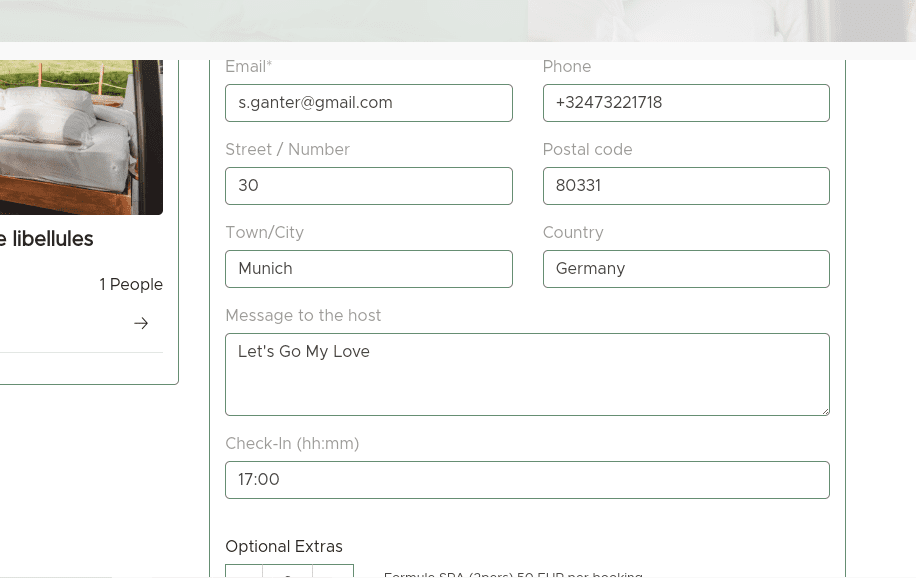The image size is (916, 578).
Task: Increase the Optional Extras quantity
Action: [x=333, y=573]
